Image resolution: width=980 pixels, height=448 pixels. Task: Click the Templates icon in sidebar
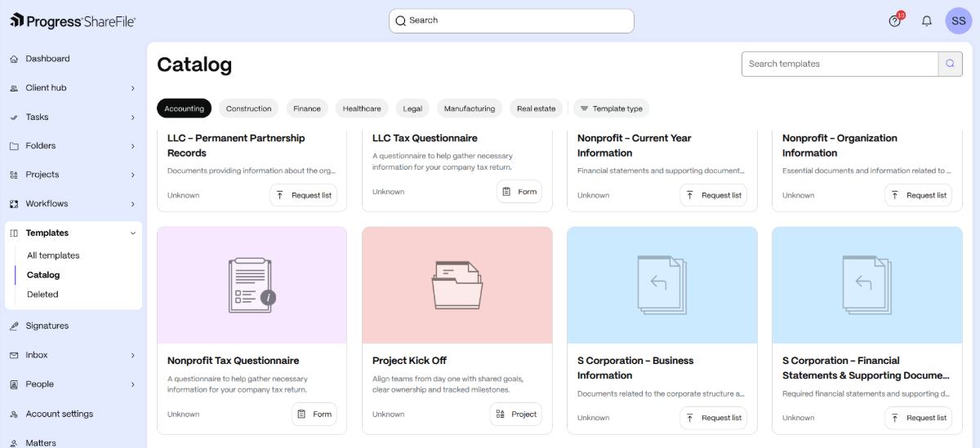[x=14, y=233]
